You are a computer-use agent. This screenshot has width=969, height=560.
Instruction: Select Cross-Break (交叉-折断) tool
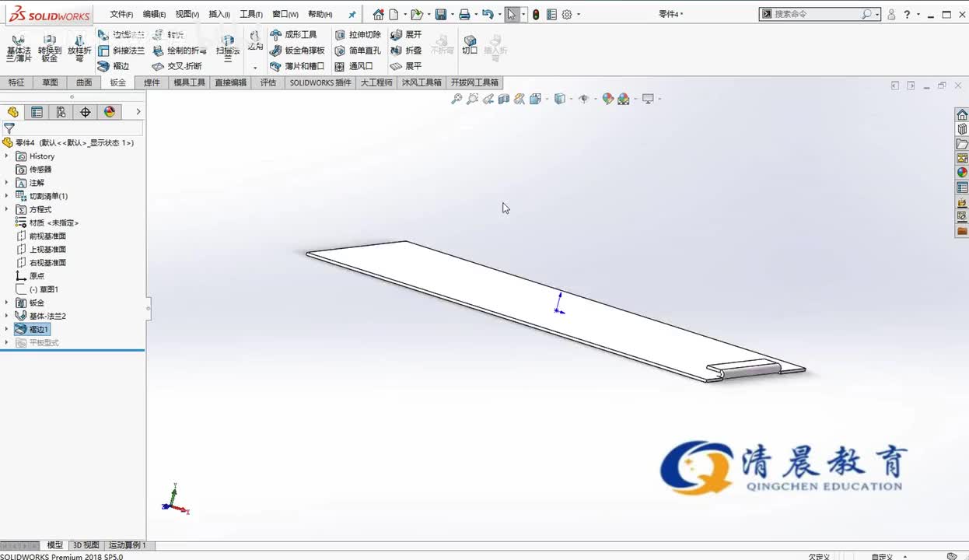[x=177, y=66]
